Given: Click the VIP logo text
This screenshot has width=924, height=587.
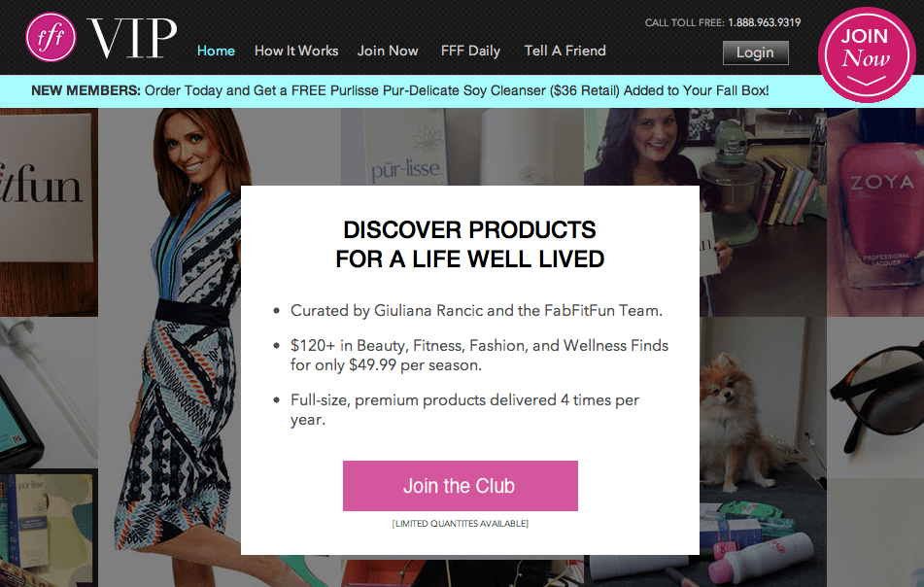Looking at the screenshot, I should pyautogui.click(x=132, y=38).
